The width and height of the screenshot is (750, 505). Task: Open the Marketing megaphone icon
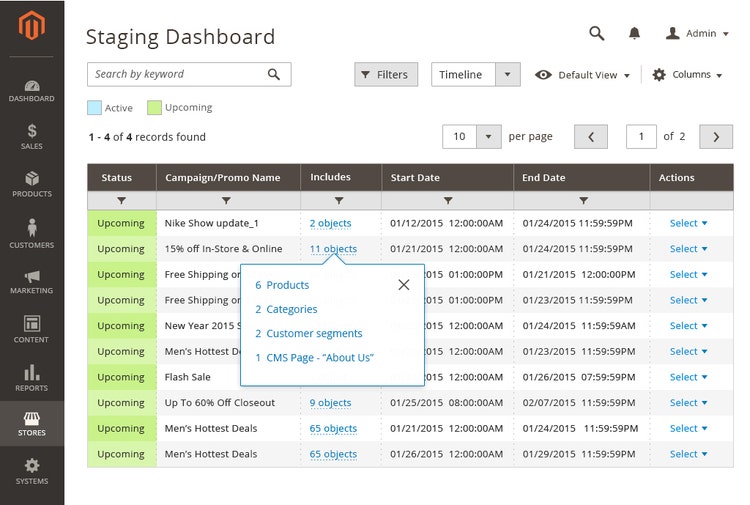point(32,281)
